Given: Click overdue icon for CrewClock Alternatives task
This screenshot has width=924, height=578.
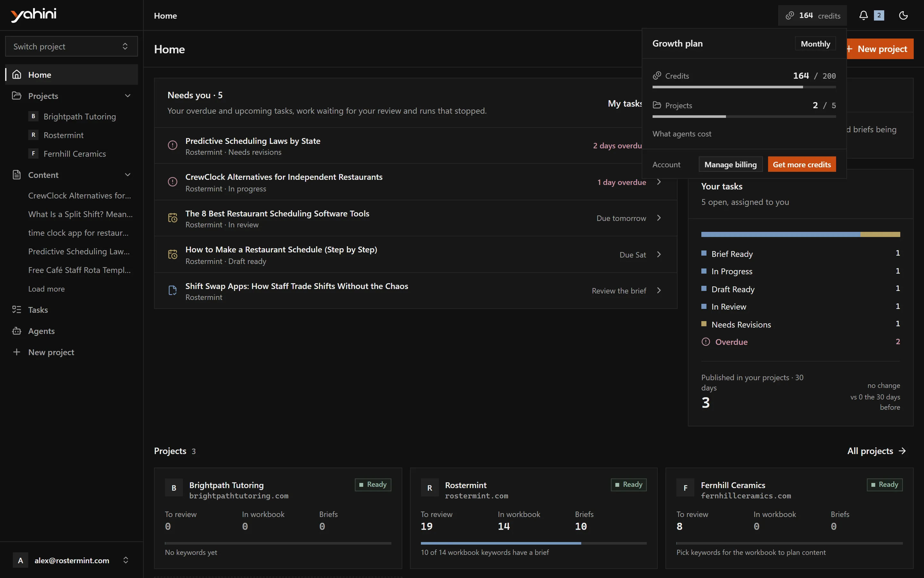Looking at the screenshot, I should coord(173,181).
